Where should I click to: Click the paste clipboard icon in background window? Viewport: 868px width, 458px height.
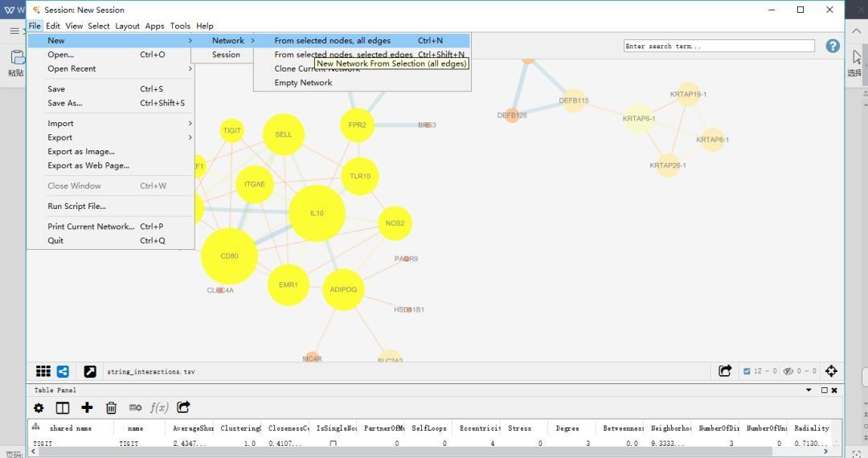[17, 57]
